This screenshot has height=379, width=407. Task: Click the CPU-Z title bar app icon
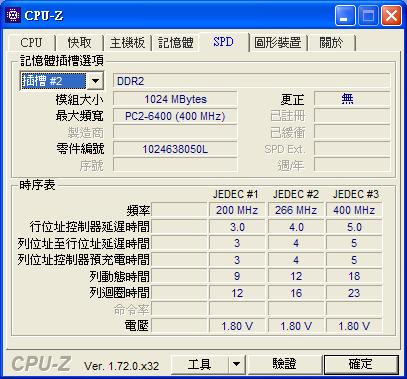[13, 15]
